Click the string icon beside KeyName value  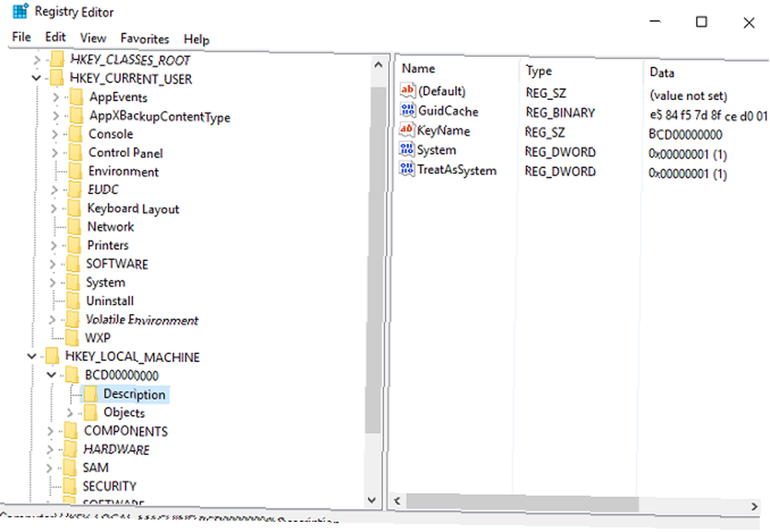(407, 129)
